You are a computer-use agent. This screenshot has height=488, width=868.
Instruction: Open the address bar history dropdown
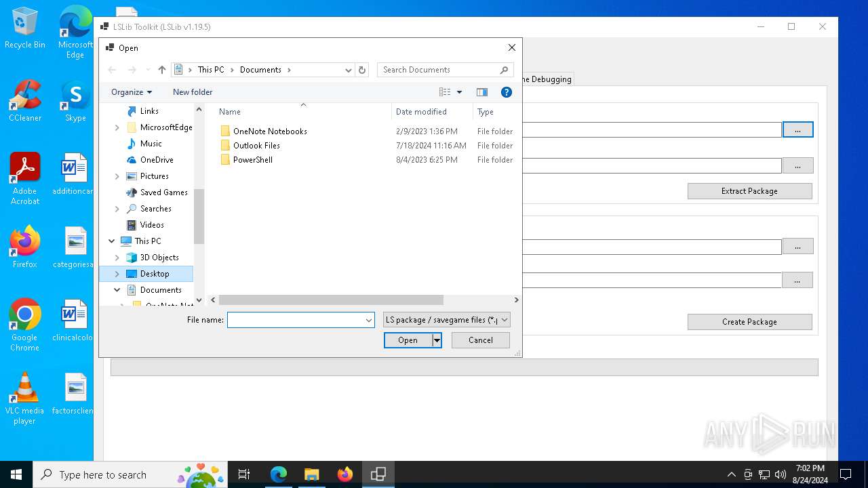(348, 70)
